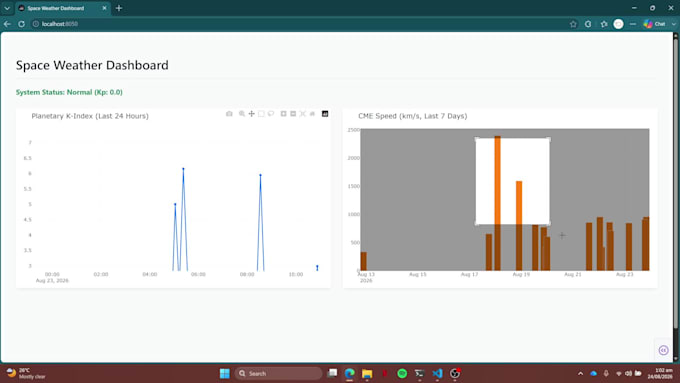Click the tallest orange CME bar
Viewport: 680px width, 383px height.
(x=497, y=203)
